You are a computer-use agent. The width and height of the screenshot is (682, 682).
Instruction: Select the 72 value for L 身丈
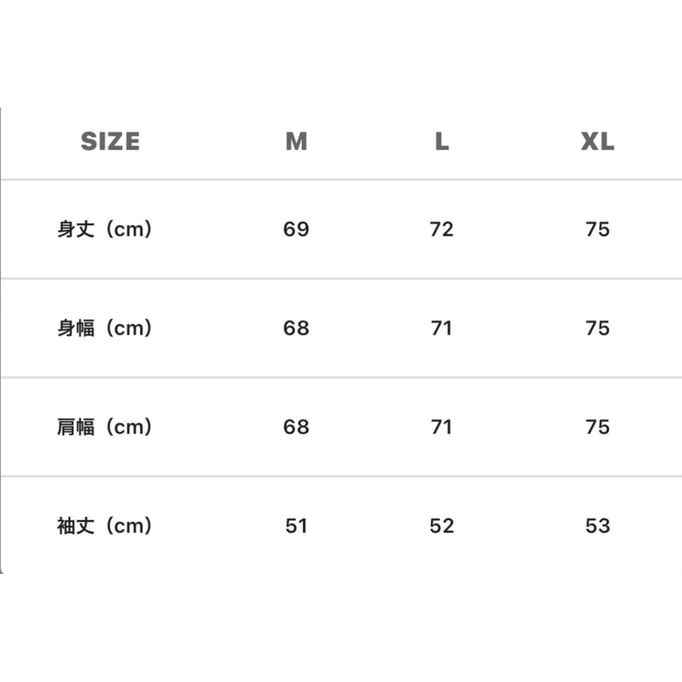pos(441,229)
